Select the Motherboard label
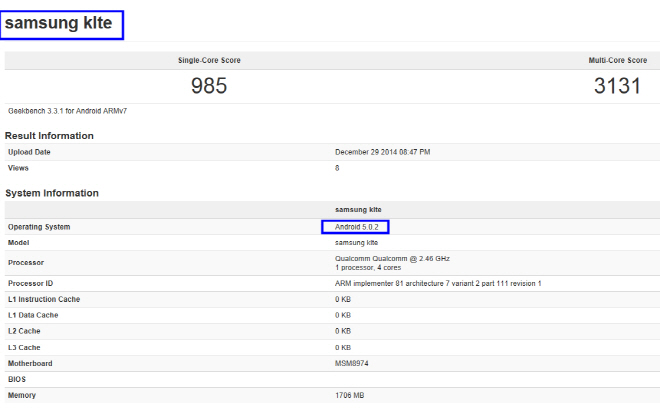660x411 pixels. click(x=30, y=363)
